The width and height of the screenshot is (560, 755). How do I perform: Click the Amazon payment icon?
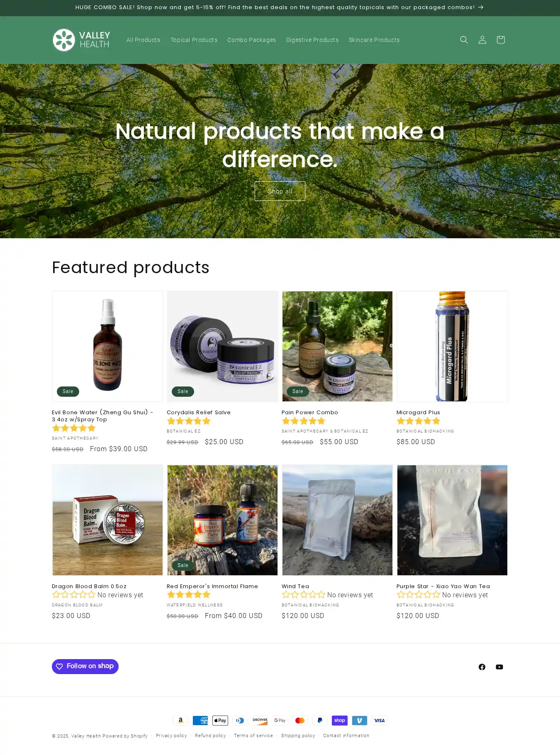point(180,720)
